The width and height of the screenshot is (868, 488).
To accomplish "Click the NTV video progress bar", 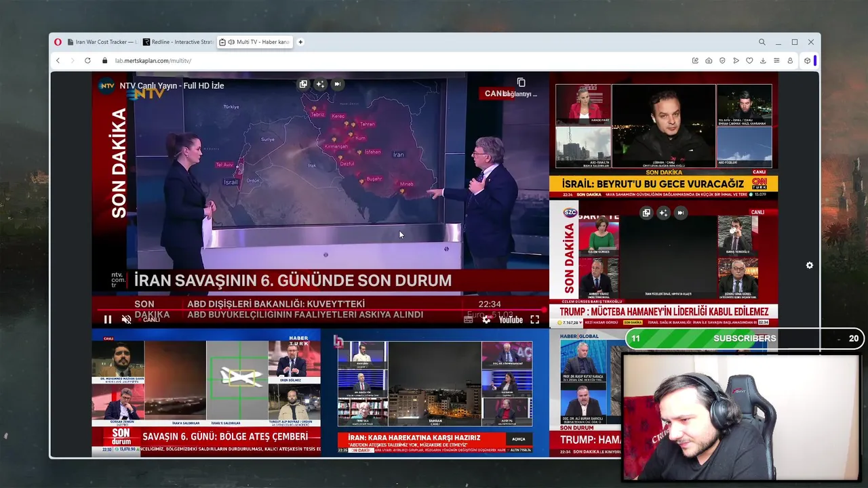I will click(x=320, y=310).
